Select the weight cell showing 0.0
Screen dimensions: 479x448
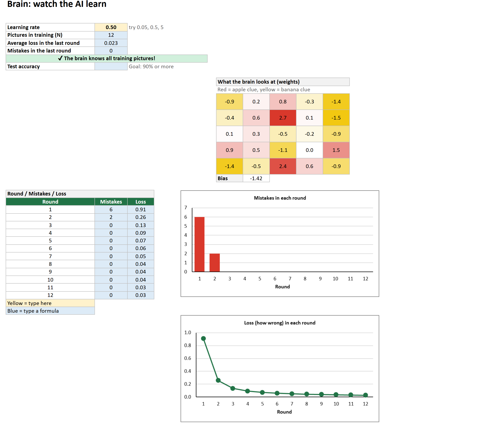[309, 150]
